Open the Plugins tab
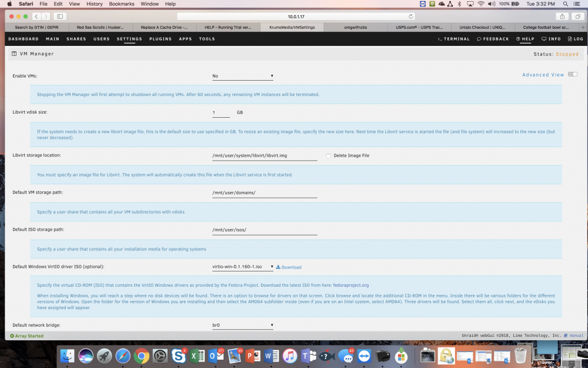Image resolution: width=588 pixels, height=368 pixels. point(161,39)
